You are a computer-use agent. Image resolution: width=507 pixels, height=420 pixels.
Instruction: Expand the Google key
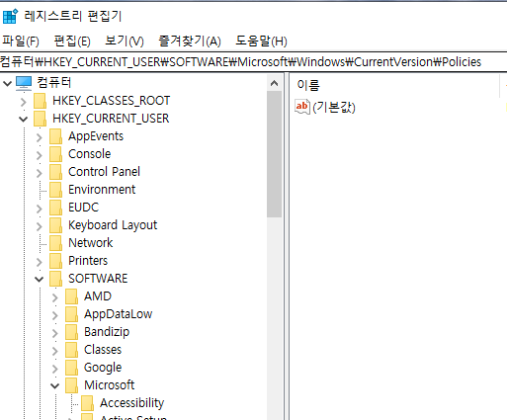pos(54,369)
